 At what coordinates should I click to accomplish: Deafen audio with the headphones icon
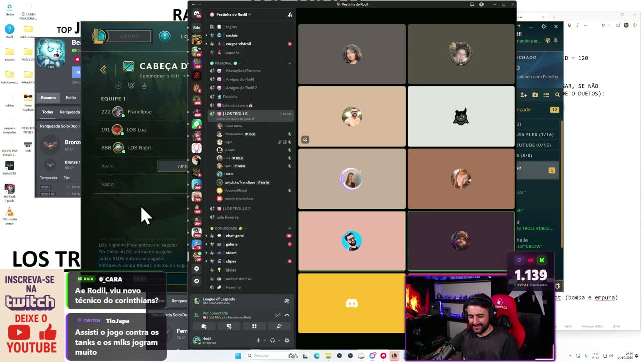272,340
